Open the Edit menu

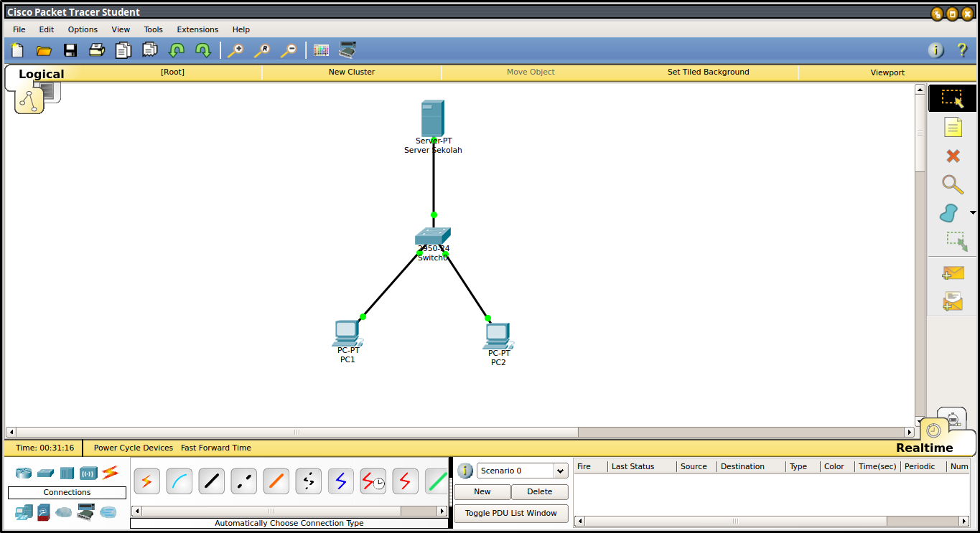click(x=47, y=29)
